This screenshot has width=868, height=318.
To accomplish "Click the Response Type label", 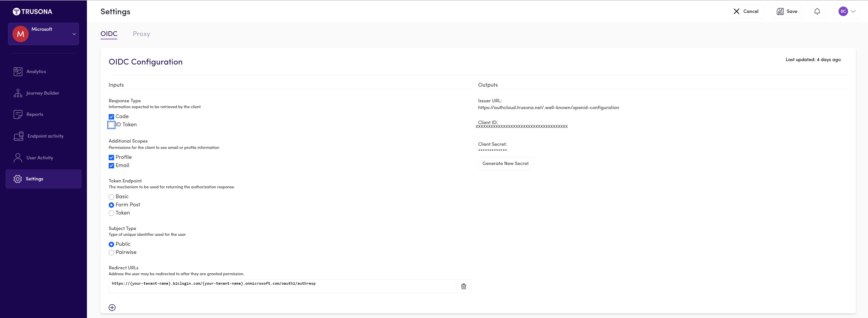I will (125, 101).
